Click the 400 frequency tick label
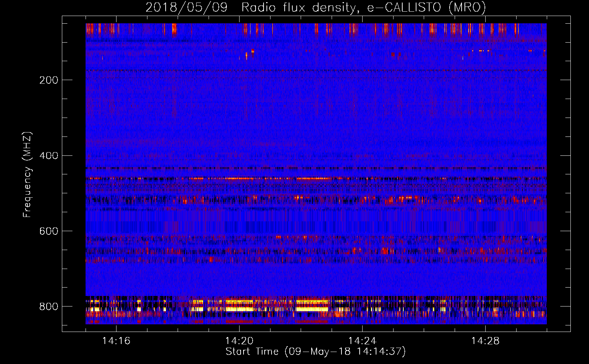This screenshot has height=364, width=589. pyautogui.click(x=48, y=156)
